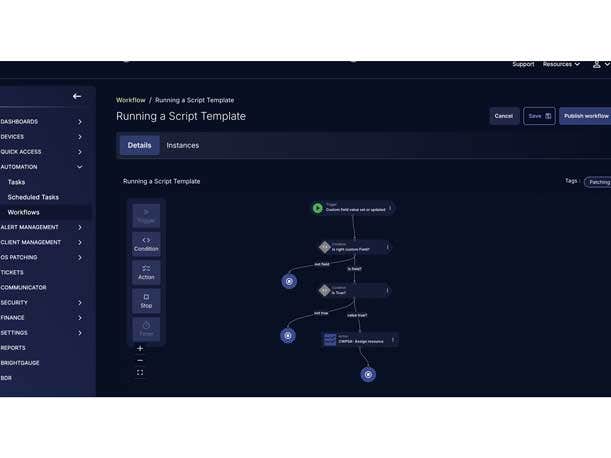Open Scheduled Tasks in the sidebar
Image resolution: width=611 pixels, height=458 pixels.
(33, 197)
